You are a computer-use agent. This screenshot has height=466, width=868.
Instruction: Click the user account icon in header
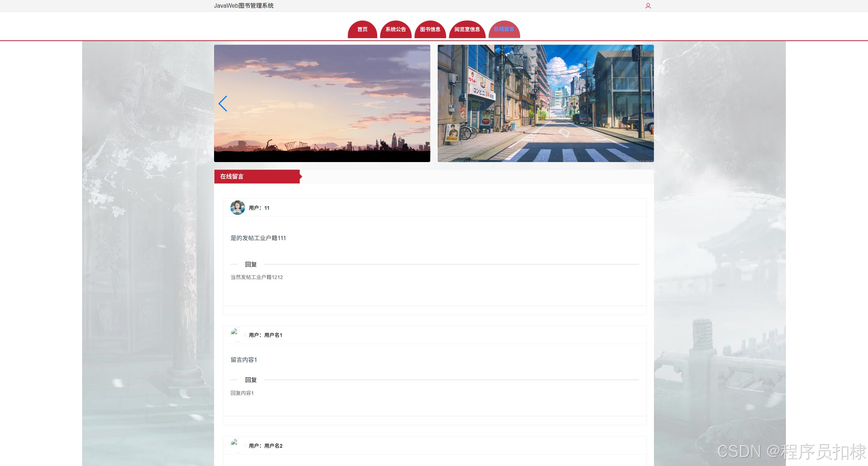pos(648,6)
